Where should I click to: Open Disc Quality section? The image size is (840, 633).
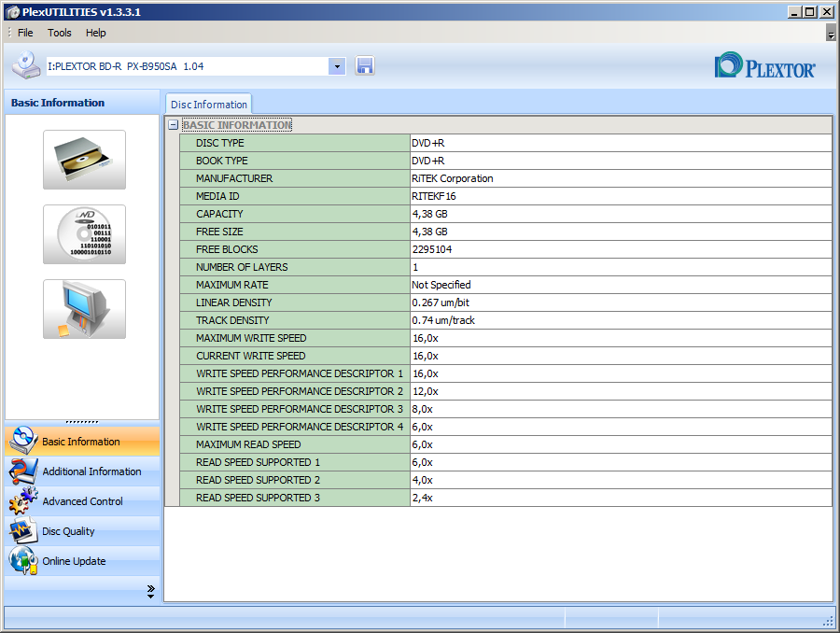[x=82, y=531]
